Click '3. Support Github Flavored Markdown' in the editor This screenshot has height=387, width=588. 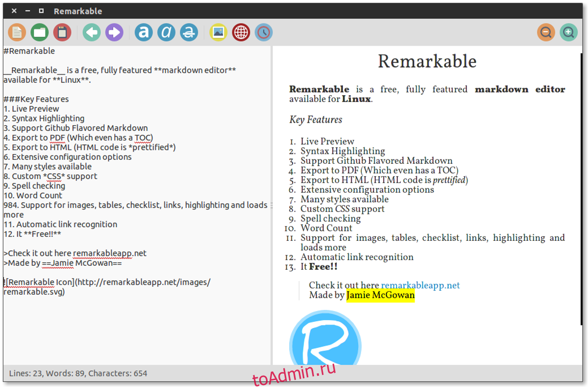coord(75,128)
